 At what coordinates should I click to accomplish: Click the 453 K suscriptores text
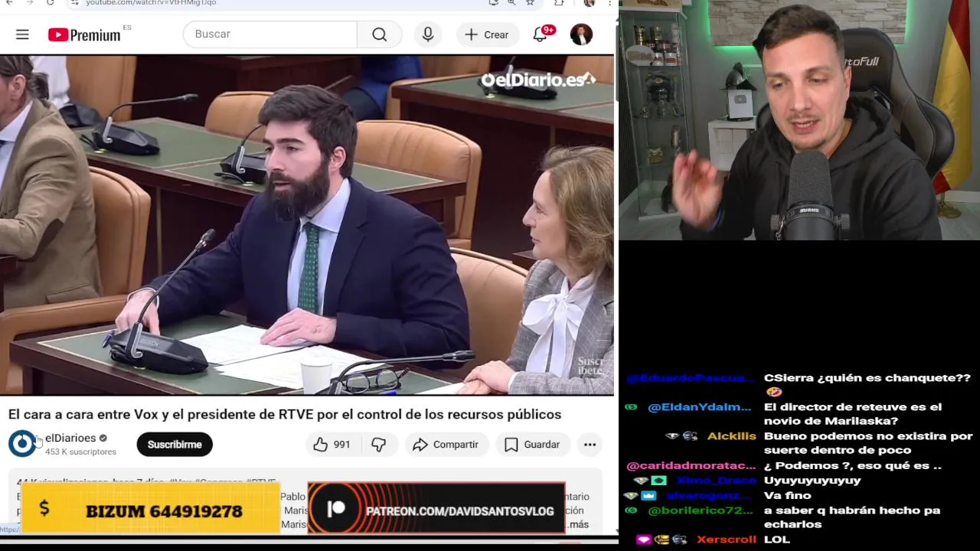pyautogui.click(x=80, y=452)
